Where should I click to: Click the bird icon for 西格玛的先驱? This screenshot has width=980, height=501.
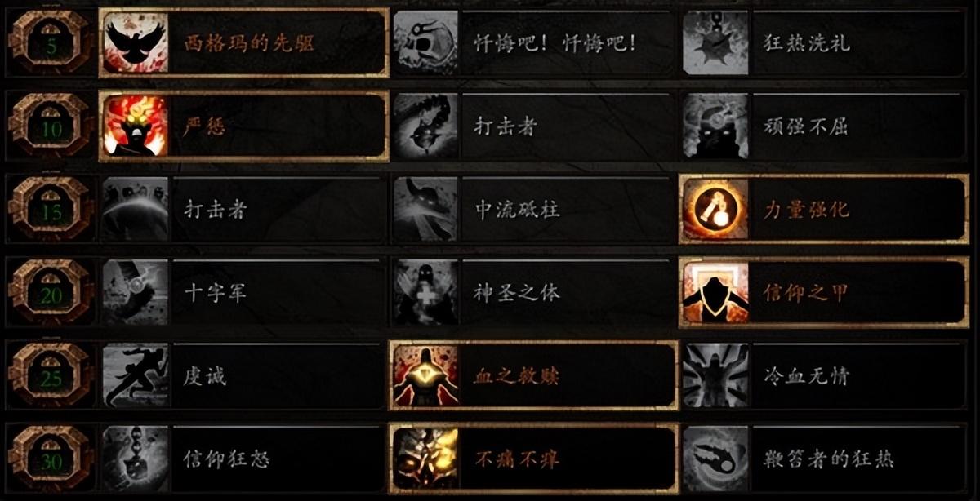[x=136, y=42]
